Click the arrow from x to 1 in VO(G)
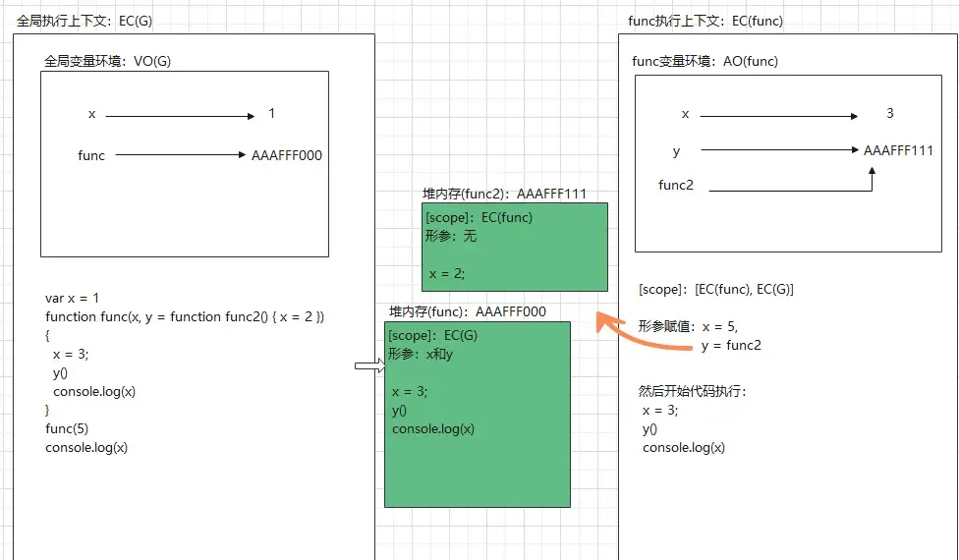 click(x=179, y=117)
